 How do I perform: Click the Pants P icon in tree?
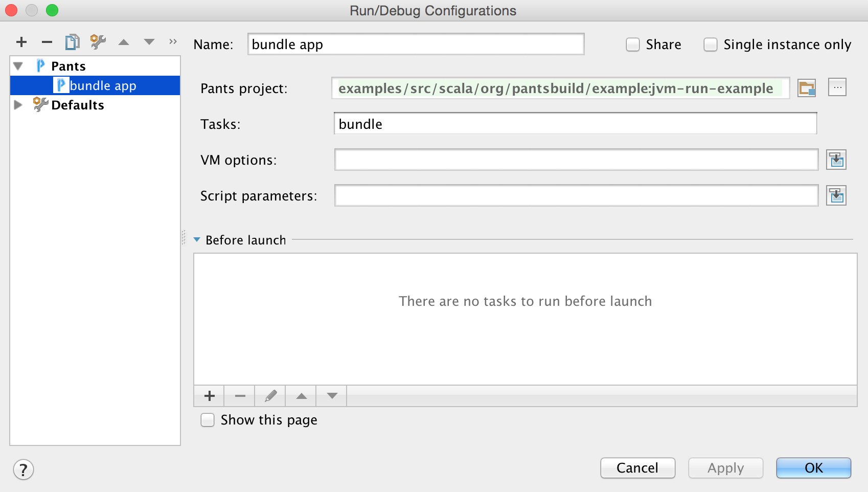[x=40, y=65]
